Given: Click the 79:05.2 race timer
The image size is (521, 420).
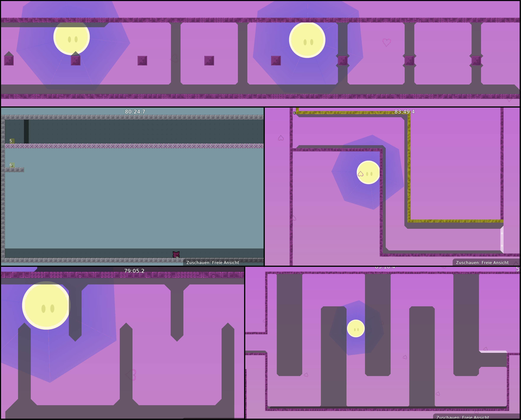Looking at the screenshot, I should [134, 271].
